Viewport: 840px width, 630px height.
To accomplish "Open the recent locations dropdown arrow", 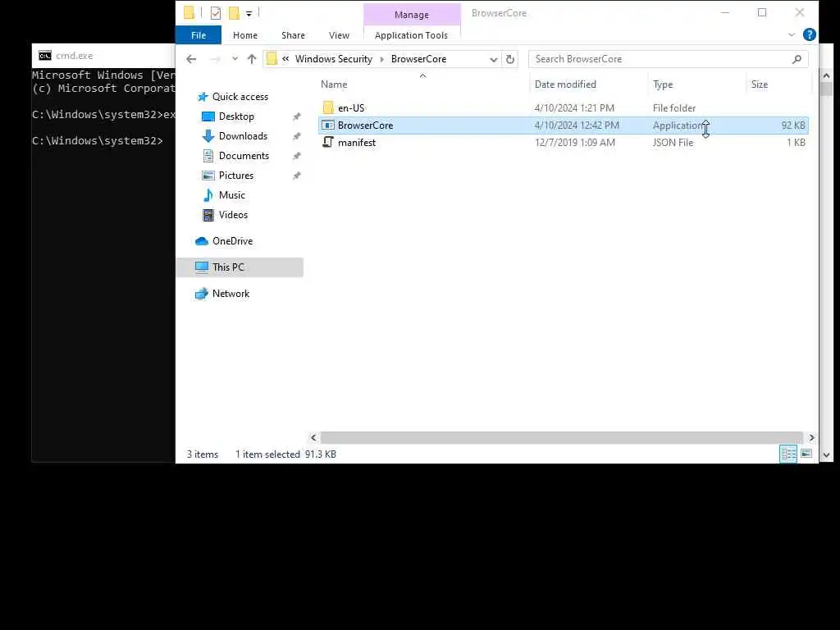I will 235,59.
